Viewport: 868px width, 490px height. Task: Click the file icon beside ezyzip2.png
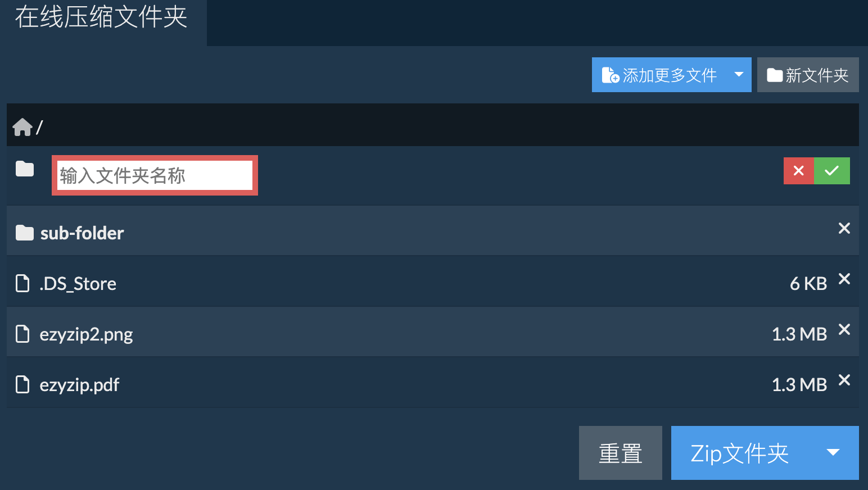[22, 334]
